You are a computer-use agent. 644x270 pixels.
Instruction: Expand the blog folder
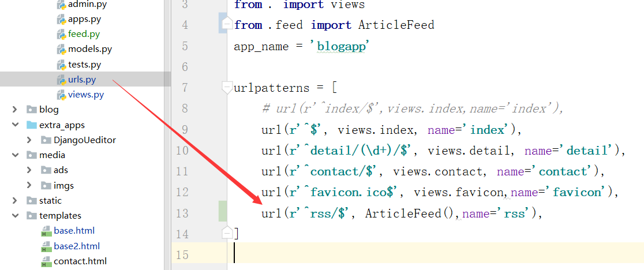tap(15, 110)
